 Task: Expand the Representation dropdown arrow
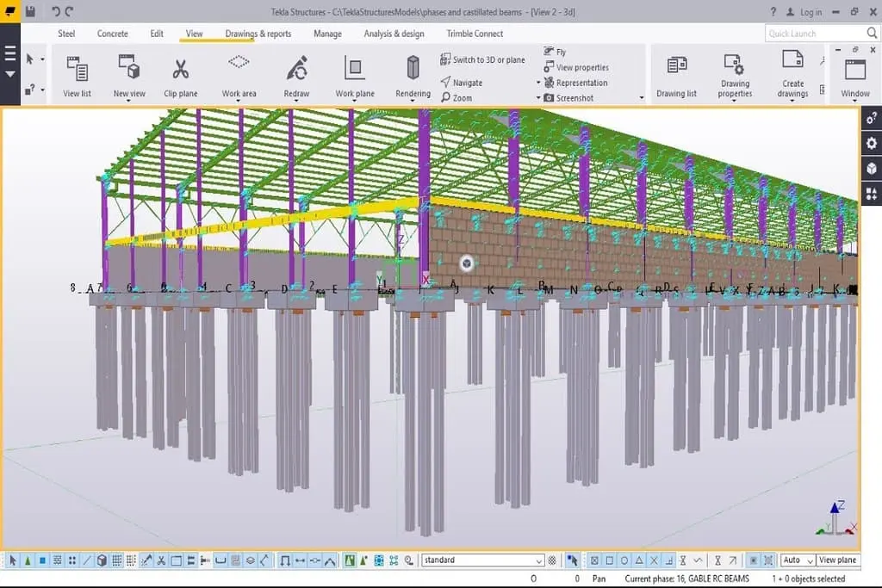click(x=537, y=83)
